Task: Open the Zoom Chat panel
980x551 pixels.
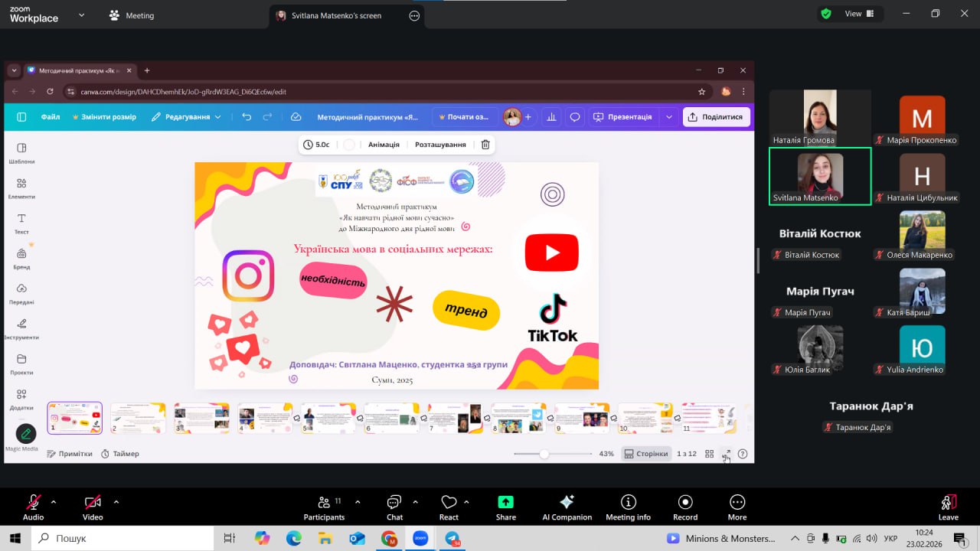Action: (394, 507)
